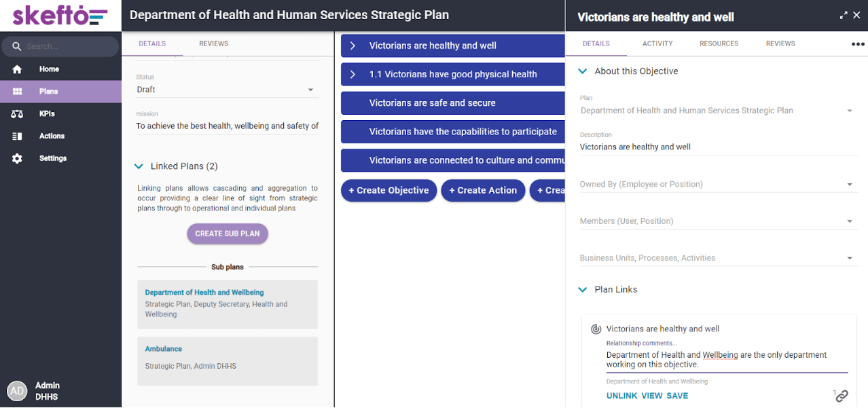This screenshot has height=408, width=868.
Task: Expand the objective panel to full screen
Action: click(844, 15)
